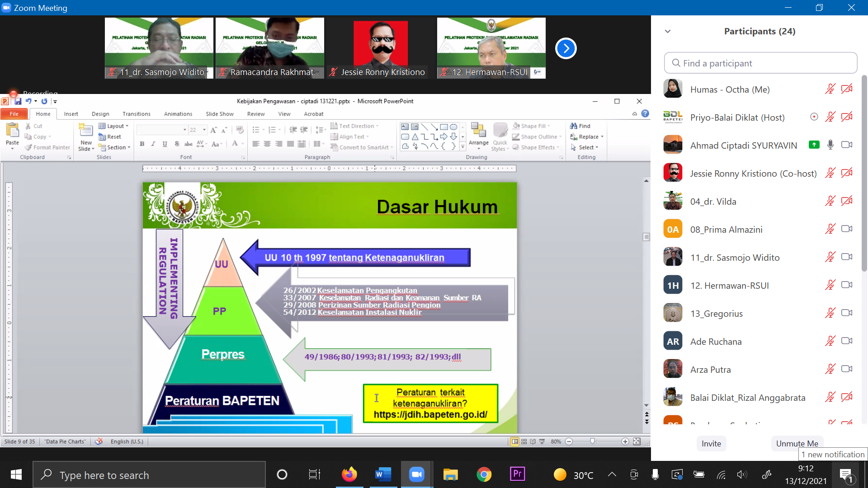
Task: Click the jdih.bapeten.go.id link on slide
Action: 430,414
